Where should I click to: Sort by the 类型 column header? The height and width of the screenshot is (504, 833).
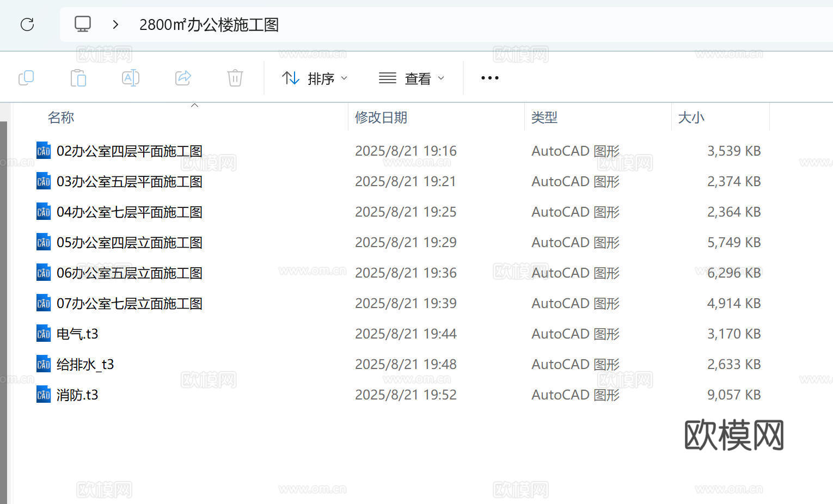point(544,118)
